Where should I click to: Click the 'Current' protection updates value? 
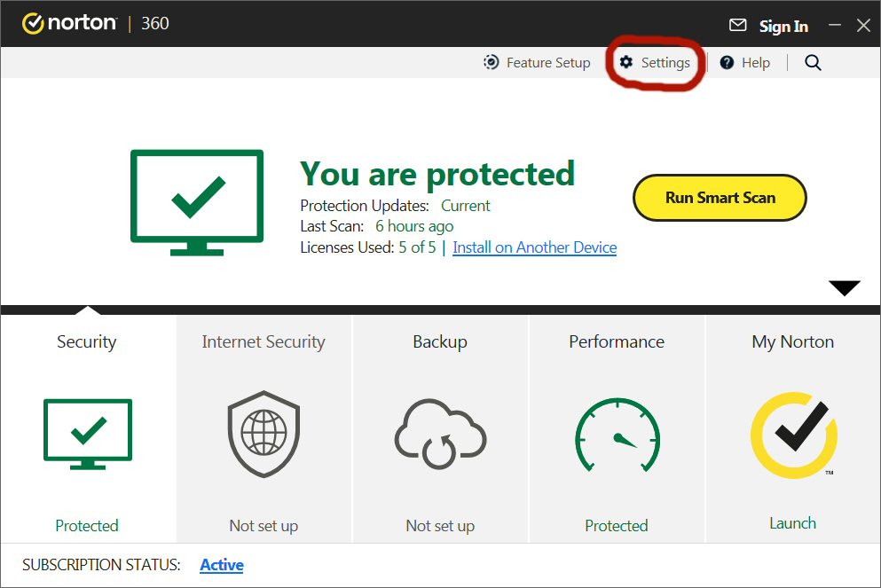tap(465, 206)
